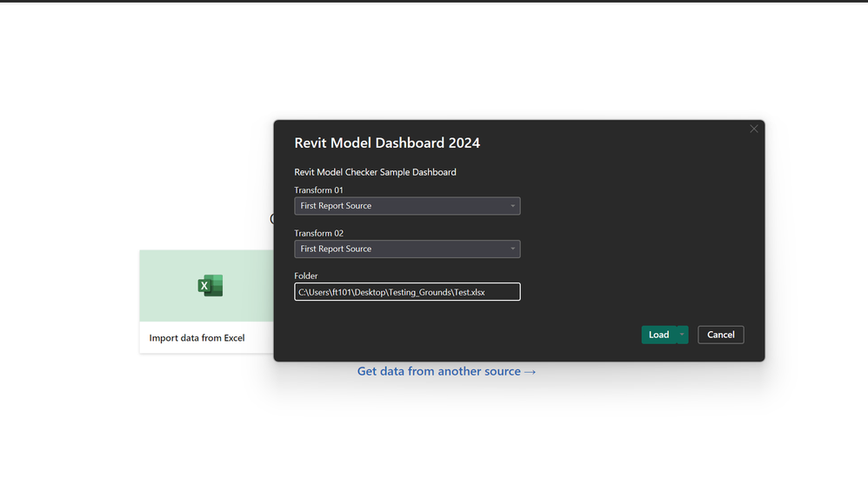Click the Transform 02 label
Viewport: 868px width, 485px height.
[319, 233]
